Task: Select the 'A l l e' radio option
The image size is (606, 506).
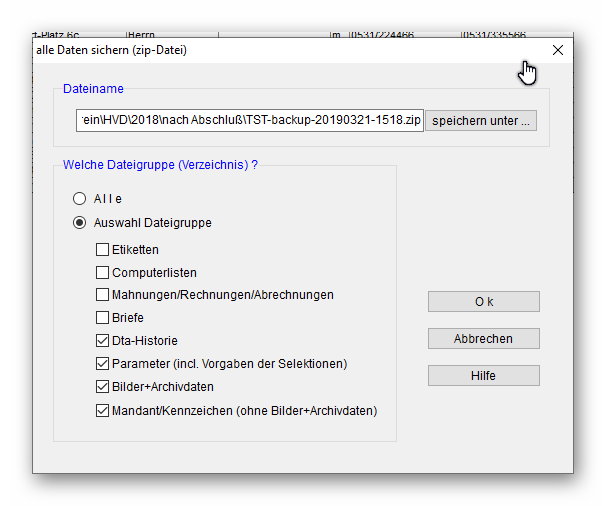Action: point(79,199)
